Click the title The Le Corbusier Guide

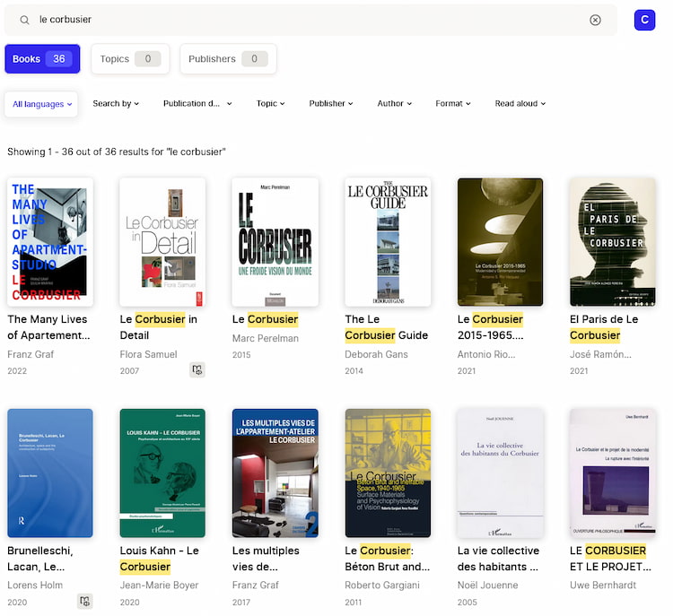386,327
